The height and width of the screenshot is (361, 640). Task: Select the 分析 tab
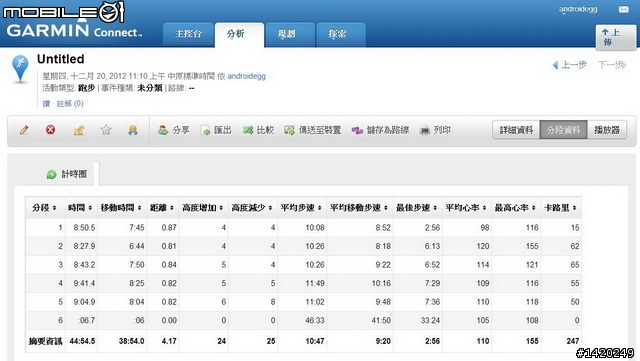[239, 34]
